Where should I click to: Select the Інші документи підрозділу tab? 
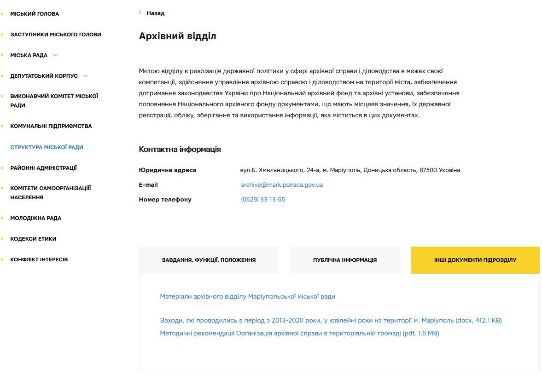click(x=475, y=260)
